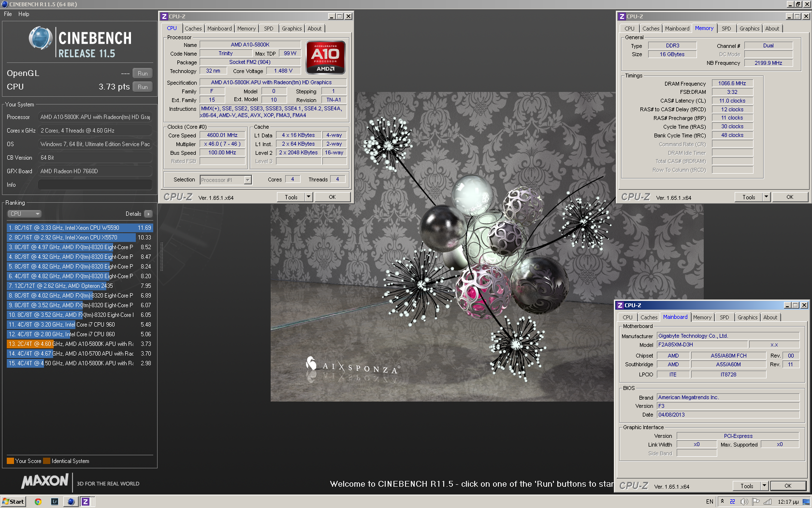Select ranking row 1 Intel Xeon W5590
Screen dimensions: 812x508
point(80,228)
